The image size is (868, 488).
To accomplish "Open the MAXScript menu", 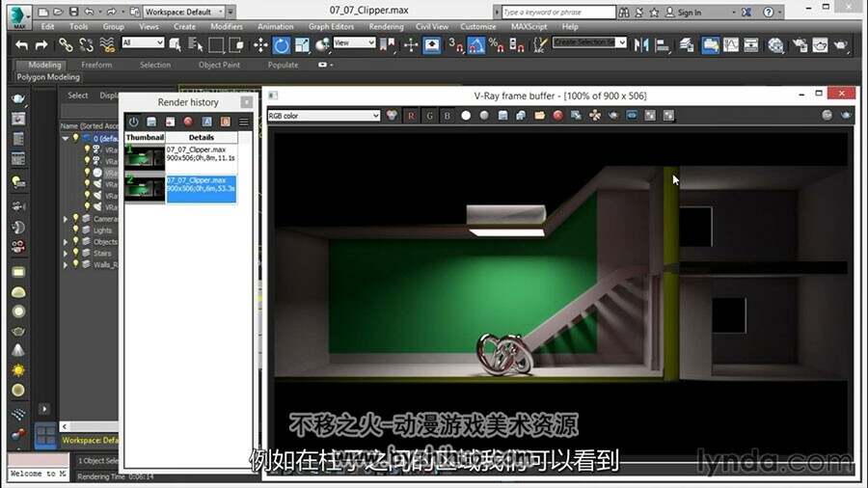I will pos(529,27).
